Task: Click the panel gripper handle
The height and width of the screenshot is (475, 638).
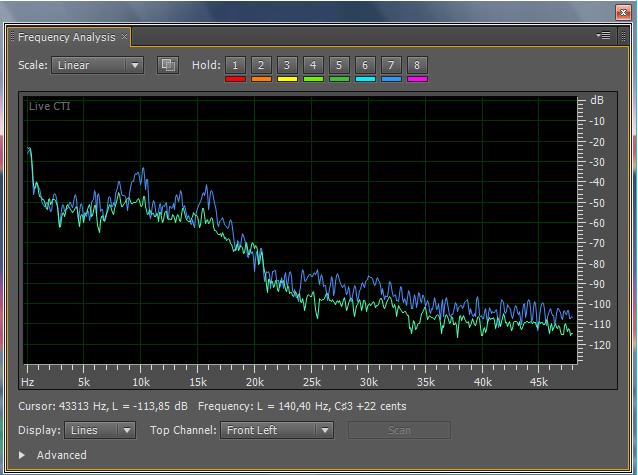Action: point(623,36)
